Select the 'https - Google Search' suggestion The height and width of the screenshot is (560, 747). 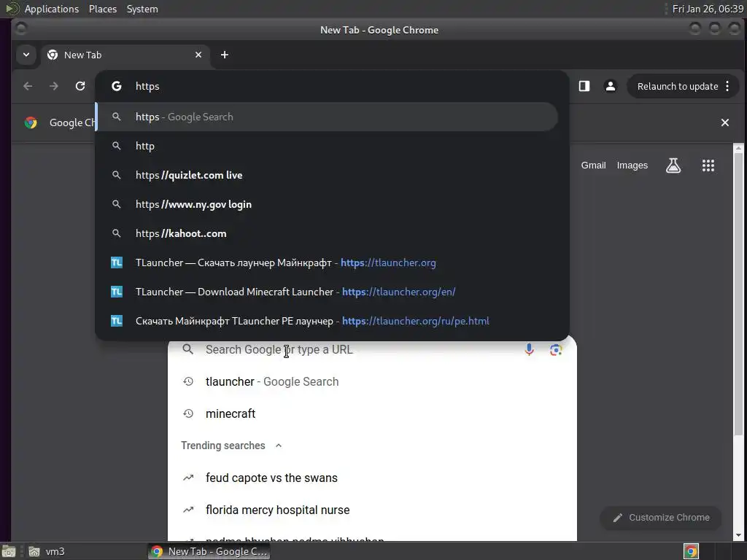pos(327,117)
